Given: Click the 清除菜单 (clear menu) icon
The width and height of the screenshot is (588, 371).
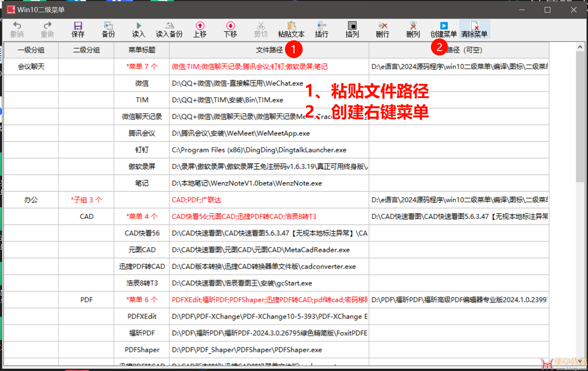Looking at the screenshot, I should [x=475, y=29].
